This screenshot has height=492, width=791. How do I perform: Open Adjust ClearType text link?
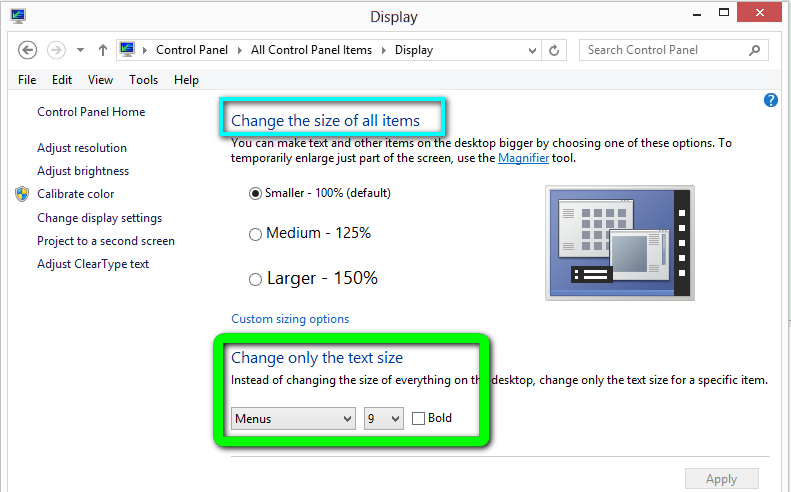pyautogui.click(x=93, y=264)
